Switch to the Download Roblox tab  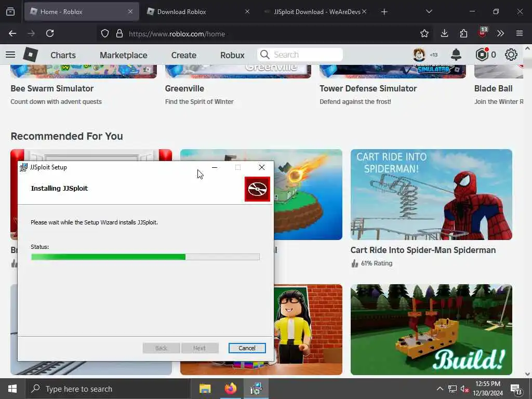click(x=198, y=12)
